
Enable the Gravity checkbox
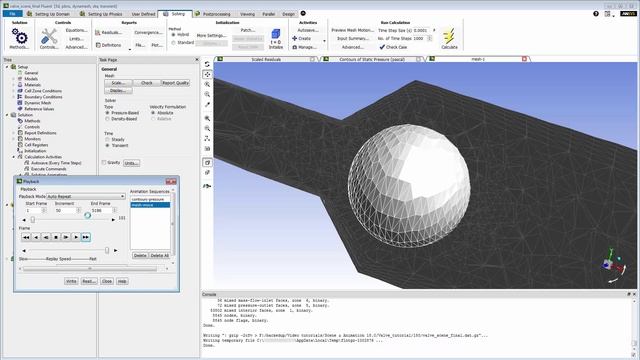click(x=104, y=162)
